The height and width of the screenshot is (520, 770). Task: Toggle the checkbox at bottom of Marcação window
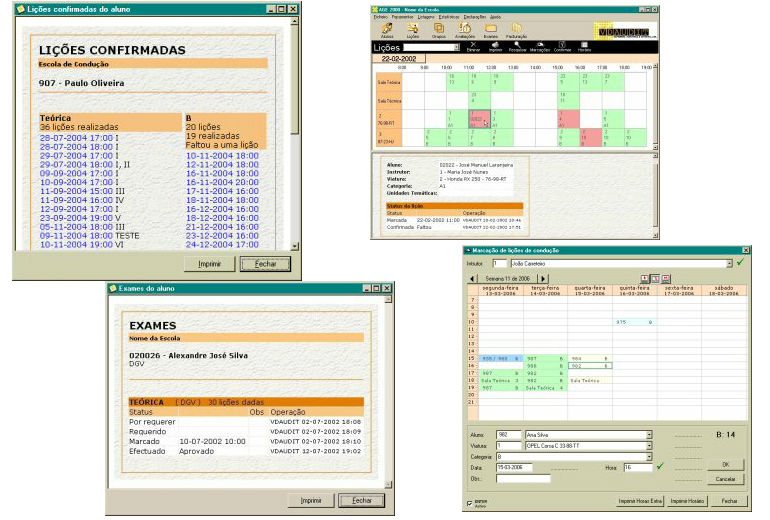click(x=470, y=503)
